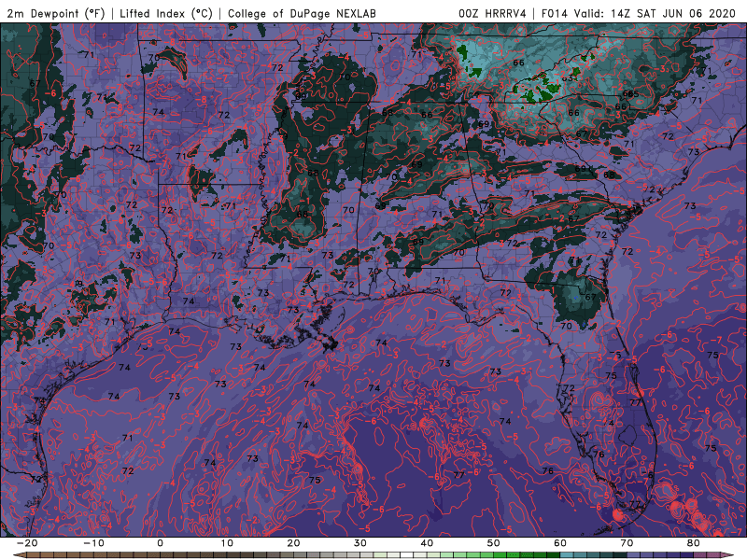
Task: Click the 'Lifted Index (°C)' title label
Action: pyautogui.click(x=166, y=13)
